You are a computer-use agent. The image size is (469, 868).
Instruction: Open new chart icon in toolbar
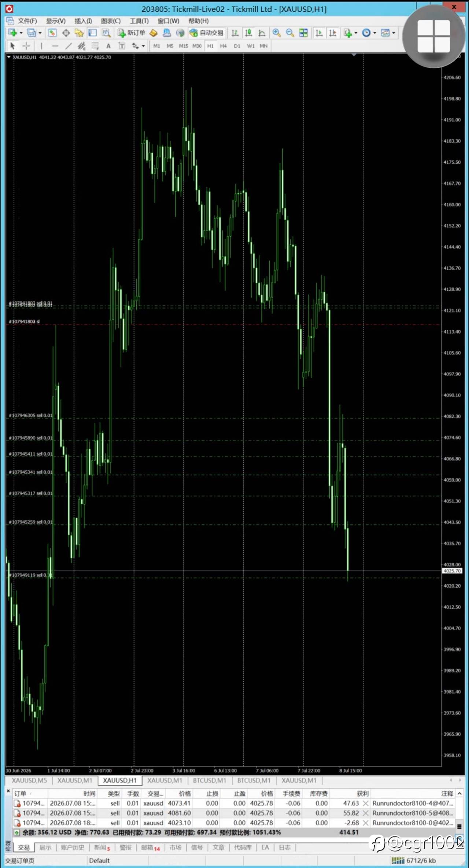[12, 33]
